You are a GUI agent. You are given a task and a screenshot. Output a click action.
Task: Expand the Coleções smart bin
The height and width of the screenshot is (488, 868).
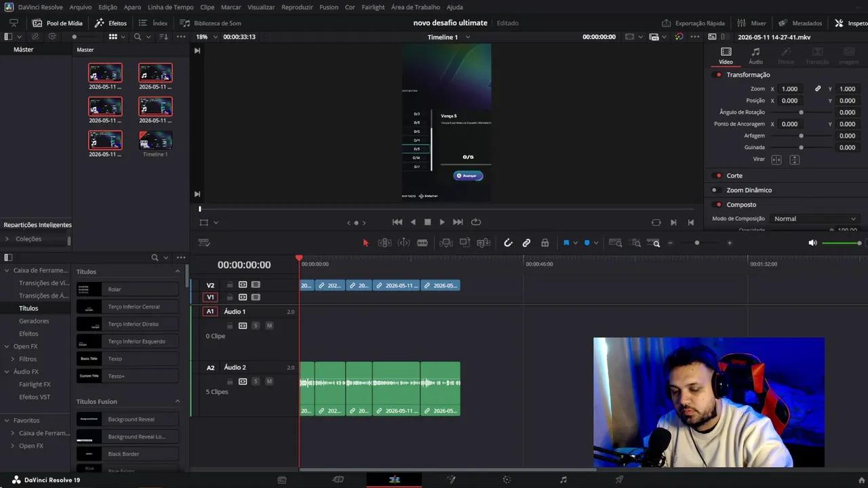click(x=7, y=239)
